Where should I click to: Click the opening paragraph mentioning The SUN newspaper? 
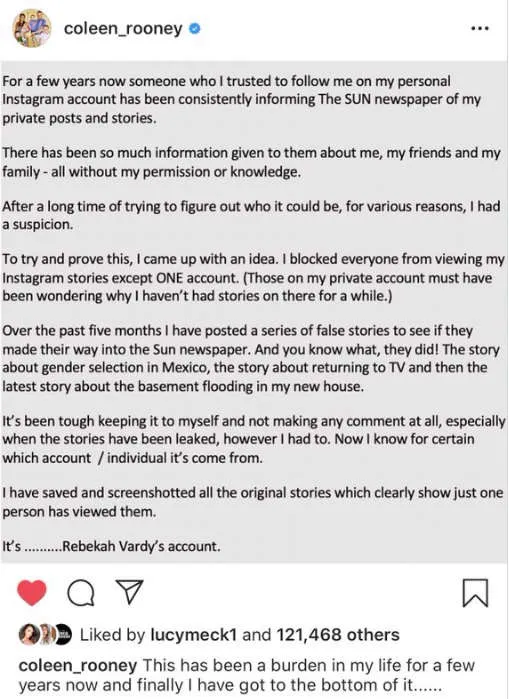point(241,99)
